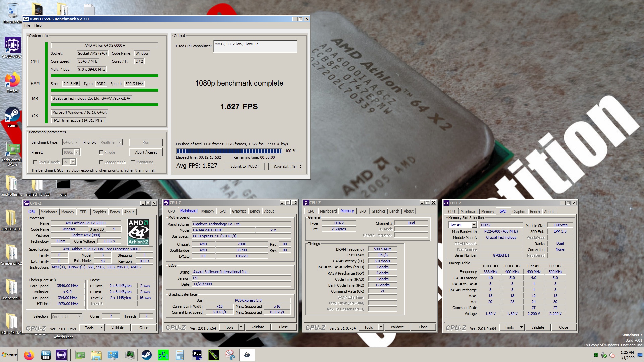Image resolution: width=644 pixels, height=362 pixels.
Task: Expand the Tools arrow in the SPD CPU-Z window
Action: 521,327
